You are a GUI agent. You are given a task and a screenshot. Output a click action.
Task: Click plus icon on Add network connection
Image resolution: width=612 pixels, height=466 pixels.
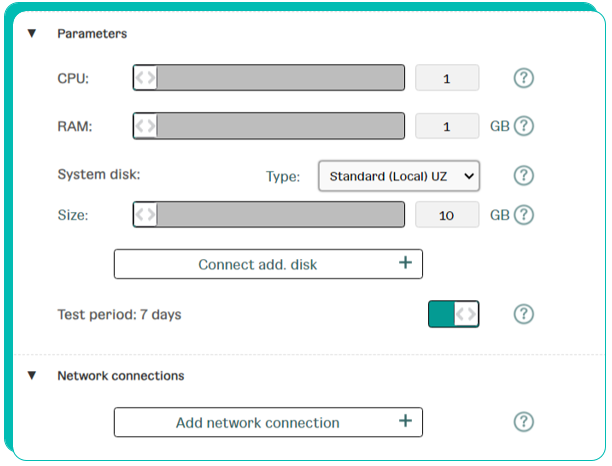[x=406, y=421]
